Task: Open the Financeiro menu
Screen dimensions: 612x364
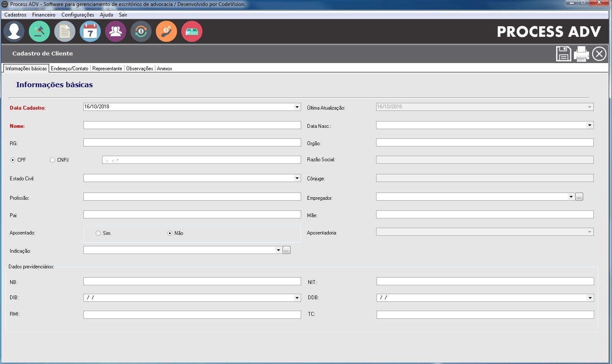Action: 44,15
